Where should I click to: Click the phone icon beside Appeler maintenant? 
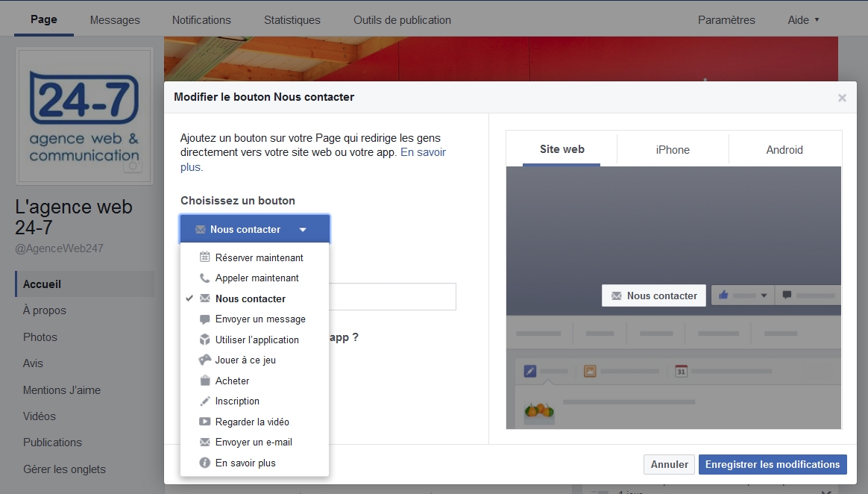(205, 278)
